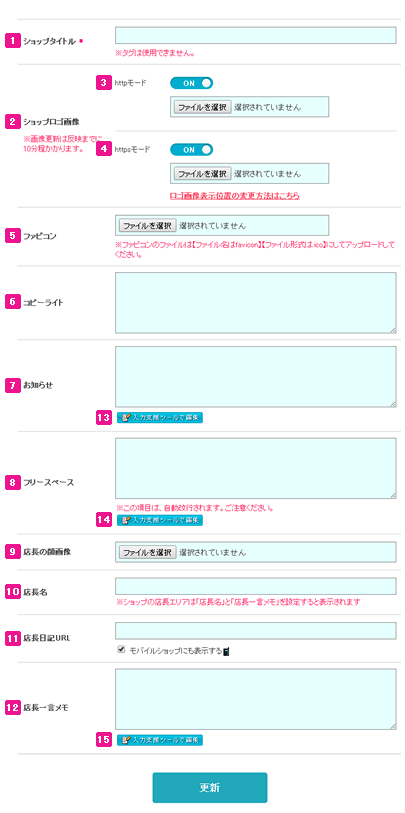Click the お知らせ text area
Screen dimensions: 405x813
tap(256, 377)
